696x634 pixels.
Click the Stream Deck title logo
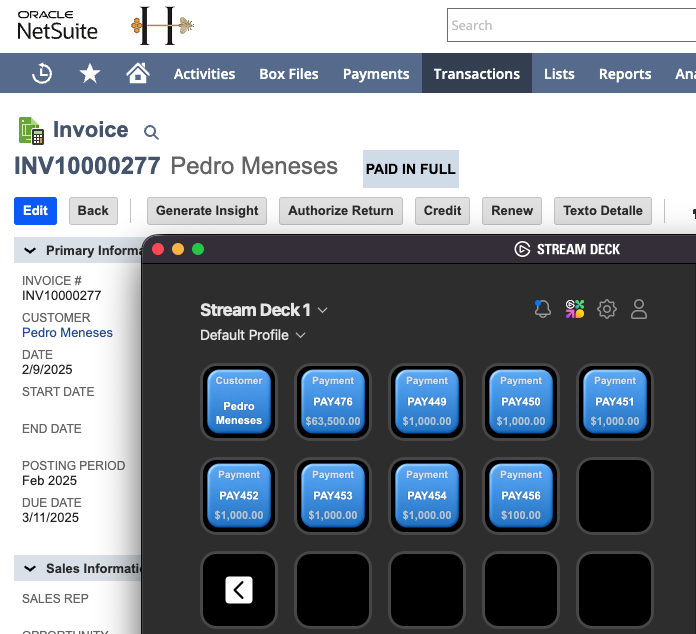(x=567, y=249)
